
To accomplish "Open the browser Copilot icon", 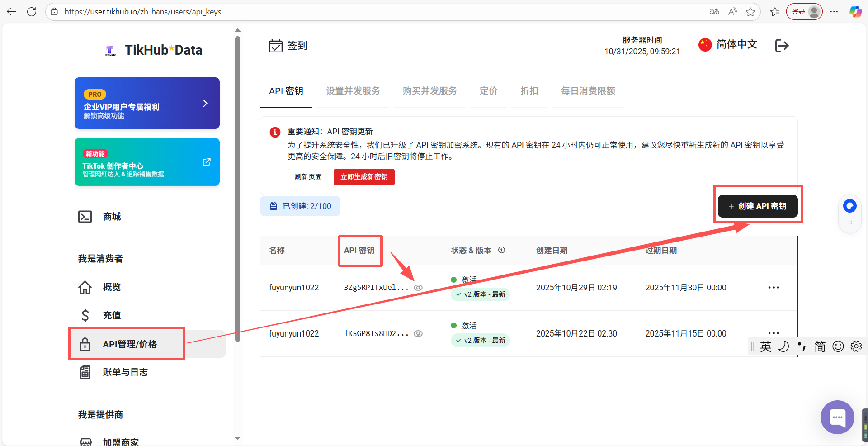I will tap(855, 12).
